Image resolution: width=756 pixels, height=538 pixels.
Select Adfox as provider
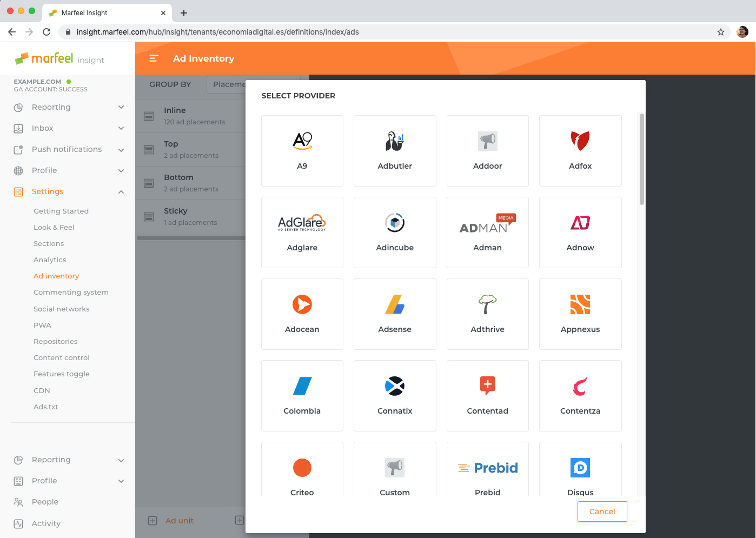tap(580, 151)
